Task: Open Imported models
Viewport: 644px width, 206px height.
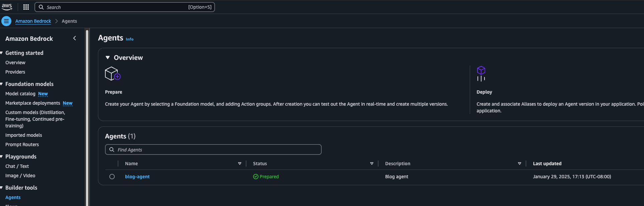Action: coord(24,135)
